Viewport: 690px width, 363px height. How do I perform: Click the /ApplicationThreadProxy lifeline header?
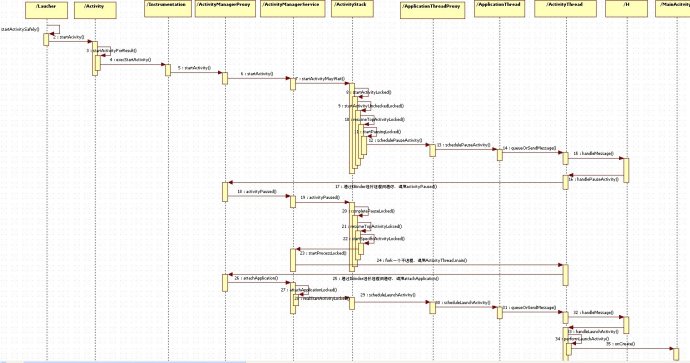coord(433,10)
